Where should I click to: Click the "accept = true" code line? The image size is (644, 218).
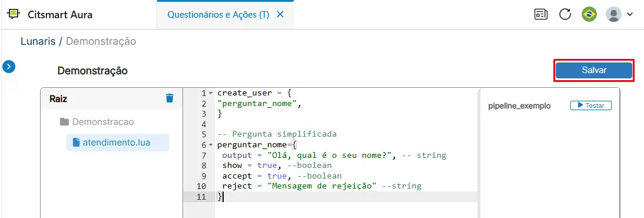[x=282, y=176]
